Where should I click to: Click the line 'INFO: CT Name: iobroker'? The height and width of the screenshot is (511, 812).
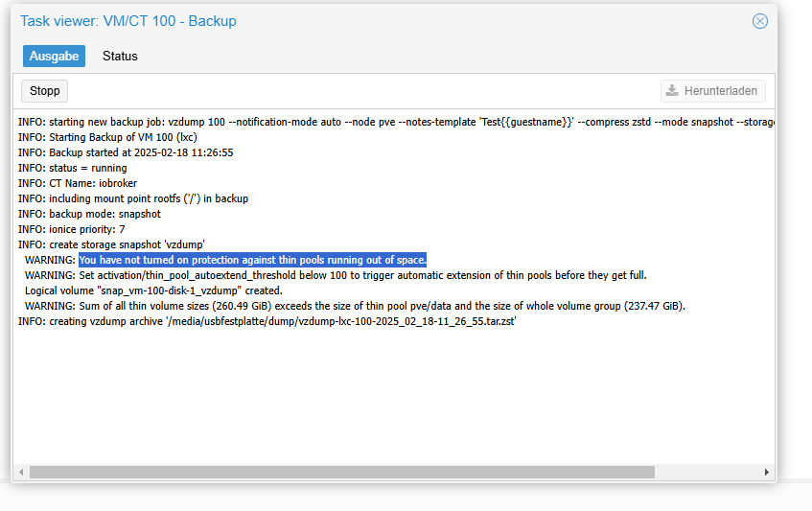pyautogui.click(x=78, y=183)
